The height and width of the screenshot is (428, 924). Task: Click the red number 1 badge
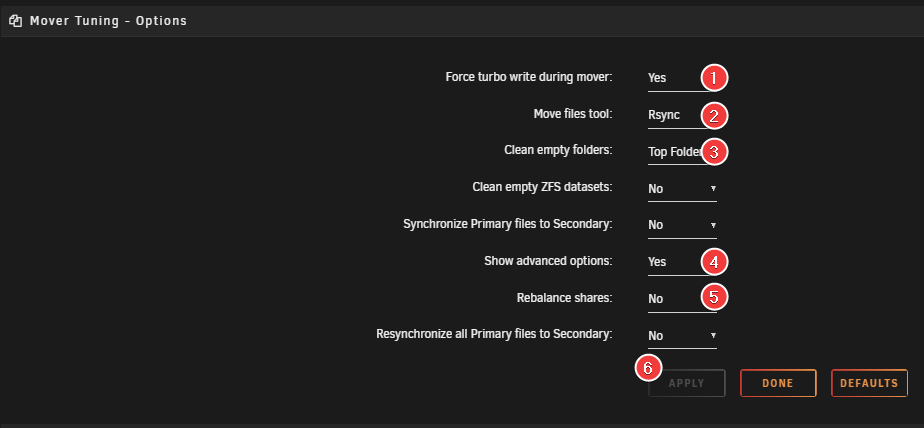tap(713, 77)
